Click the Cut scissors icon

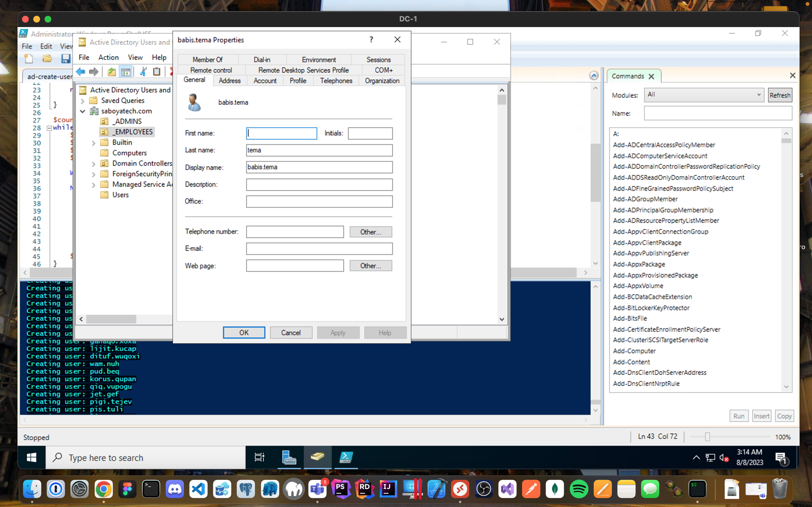[143, 71]
